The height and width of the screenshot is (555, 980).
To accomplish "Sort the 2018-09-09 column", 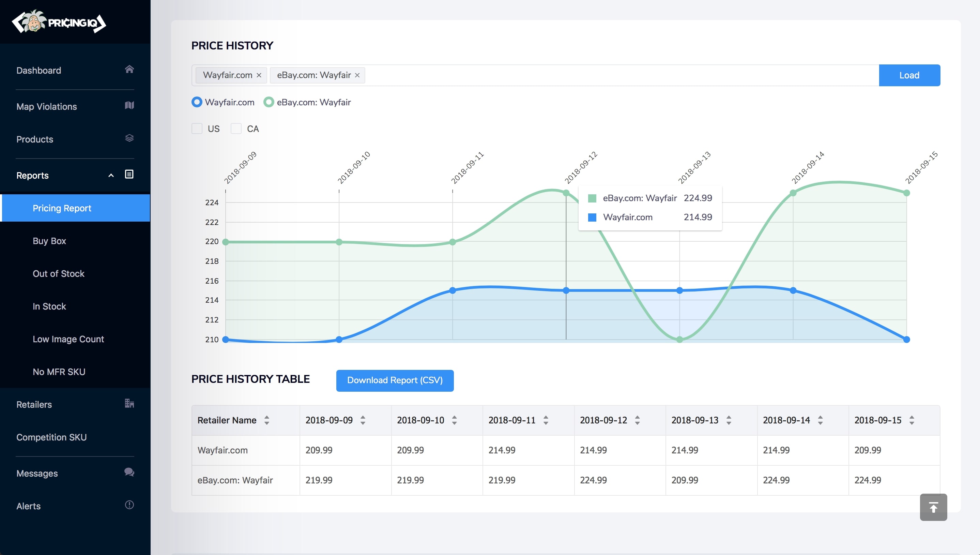I will (363, 420).
